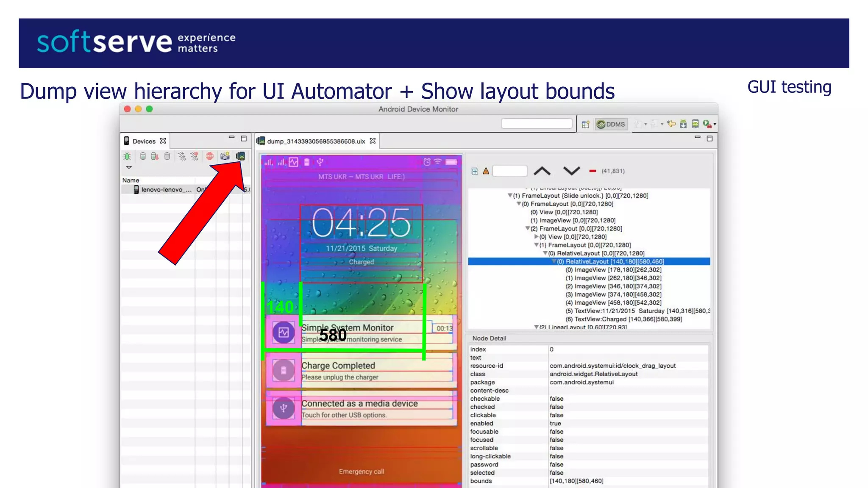This screenshot has width=868, height=488.
Task: Click the resource-id value clock_drag_layout
Action: (612, 366)
